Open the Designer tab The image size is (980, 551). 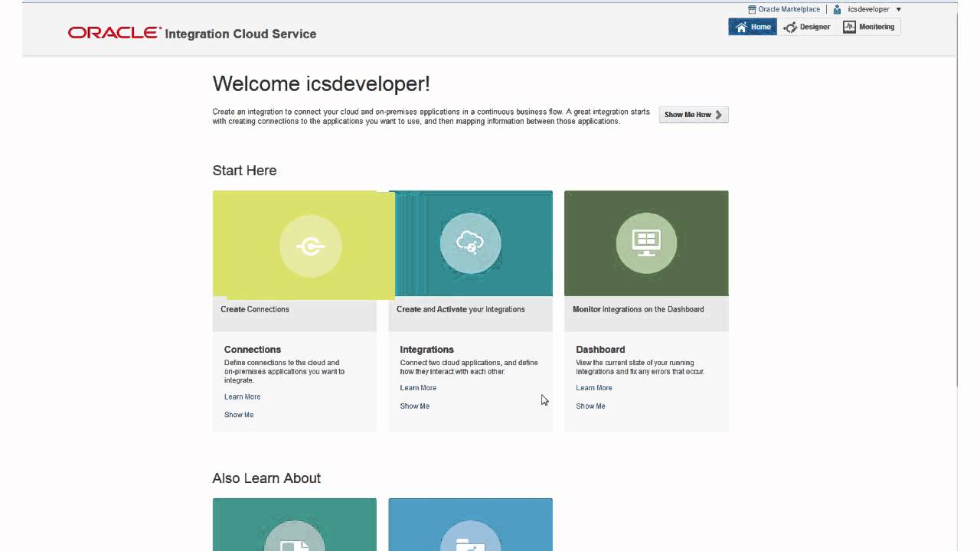[x=807, y=27]
